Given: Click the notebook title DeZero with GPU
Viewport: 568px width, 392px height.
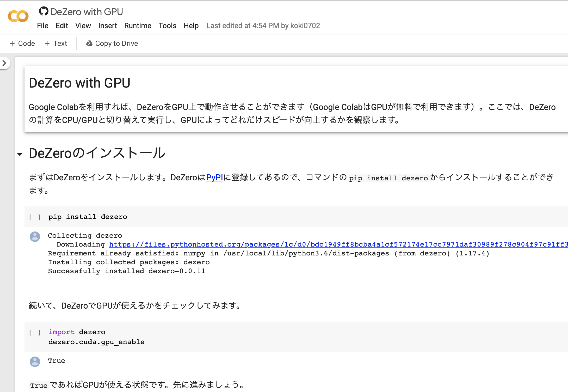Looking at the screenshot, I should pos(87,12).
